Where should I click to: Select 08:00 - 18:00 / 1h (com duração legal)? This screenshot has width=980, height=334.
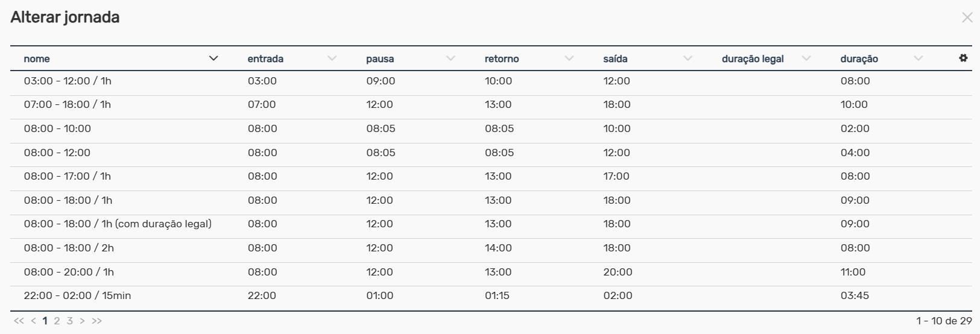pos(491,224)
